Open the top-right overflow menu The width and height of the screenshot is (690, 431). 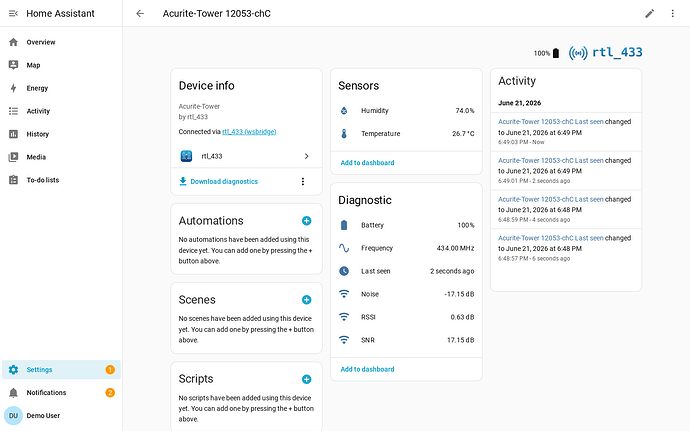(672, 14)
